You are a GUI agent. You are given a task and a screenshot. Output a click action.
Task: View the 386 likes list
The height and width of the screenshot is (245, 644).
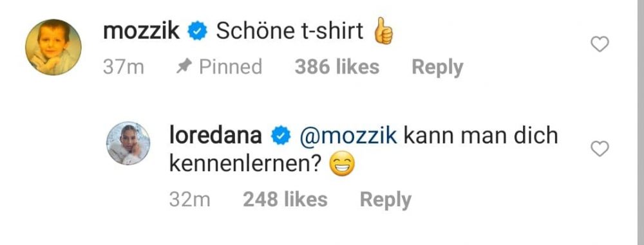[x=337, y=67]
